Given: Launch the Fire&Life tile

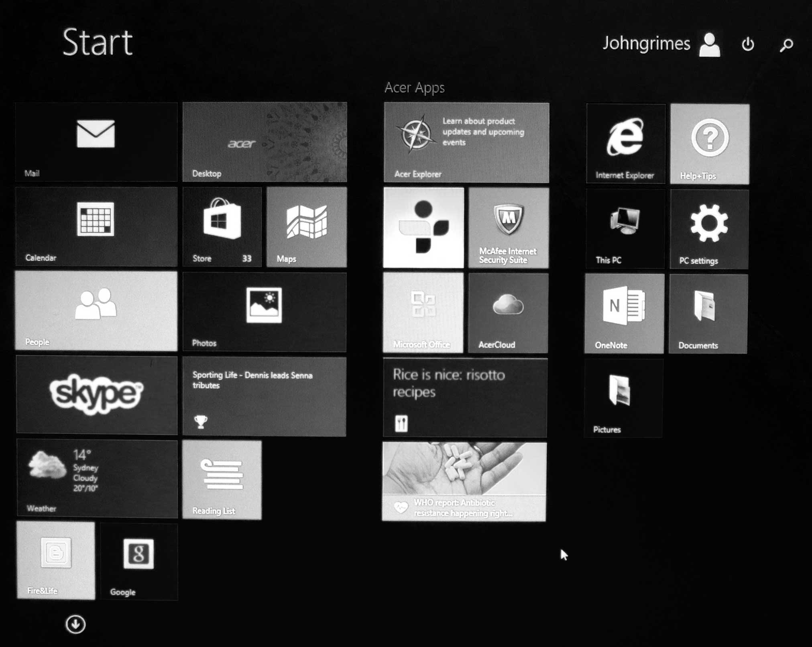Looking at the screenshot, I should 56,560.
